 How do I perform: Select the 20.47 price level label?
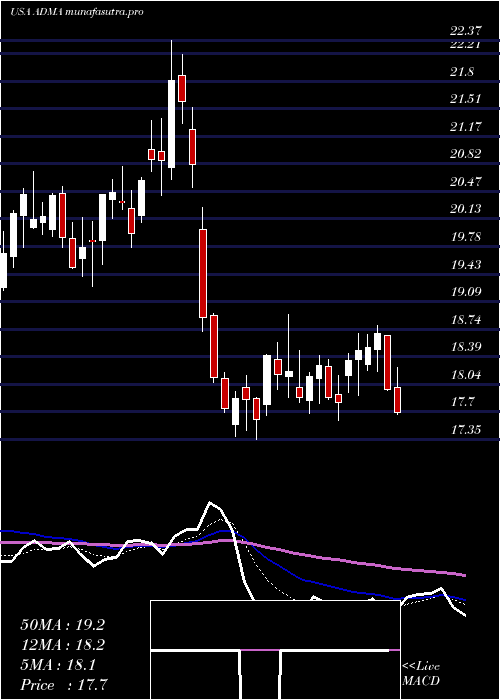click(465, 182)
